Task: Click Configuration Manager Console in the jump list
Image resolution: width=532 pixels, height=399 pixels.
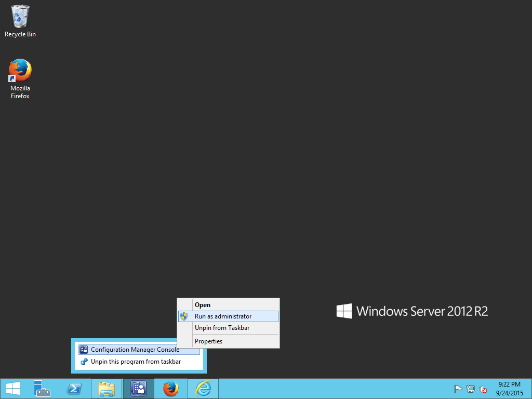Action: click(x=139, y=350)
